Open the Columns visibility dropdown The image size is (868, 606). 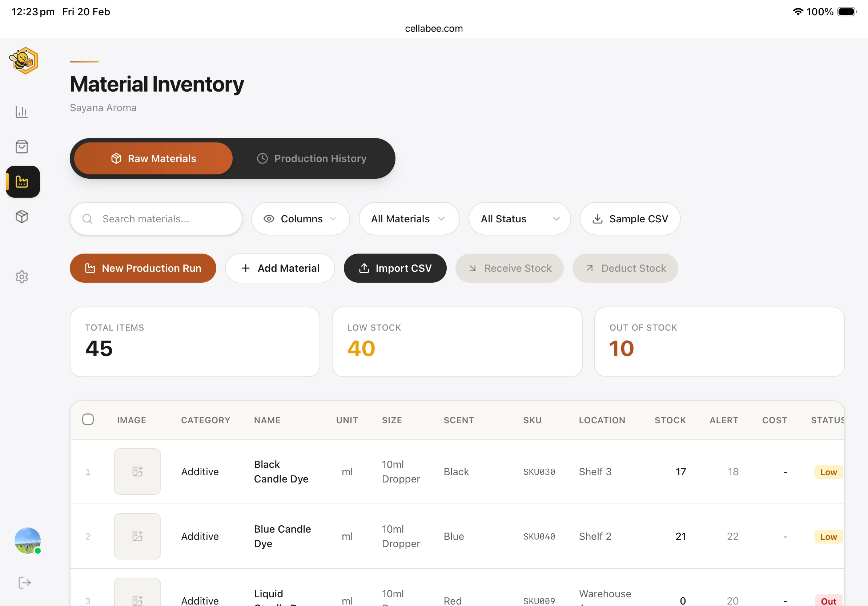pyautogui.click(x=300, y=219)
